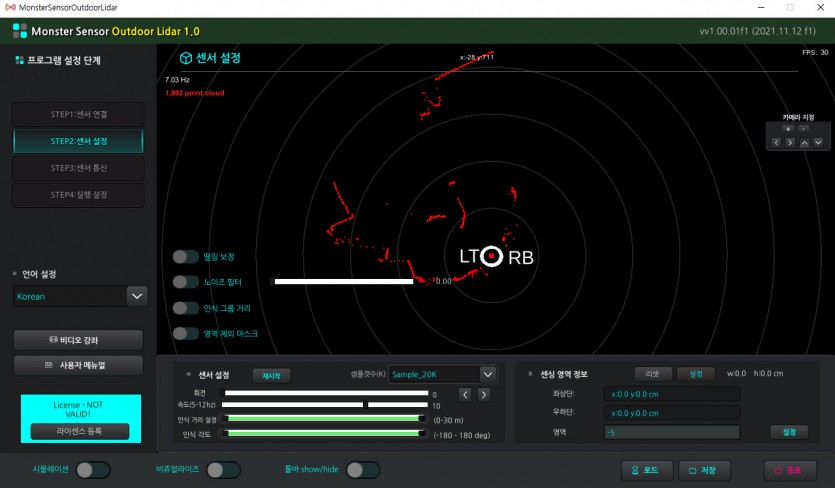Click the 재시작 restart button
The width and height of the screenshot is (835, 488).
point(272,376)
